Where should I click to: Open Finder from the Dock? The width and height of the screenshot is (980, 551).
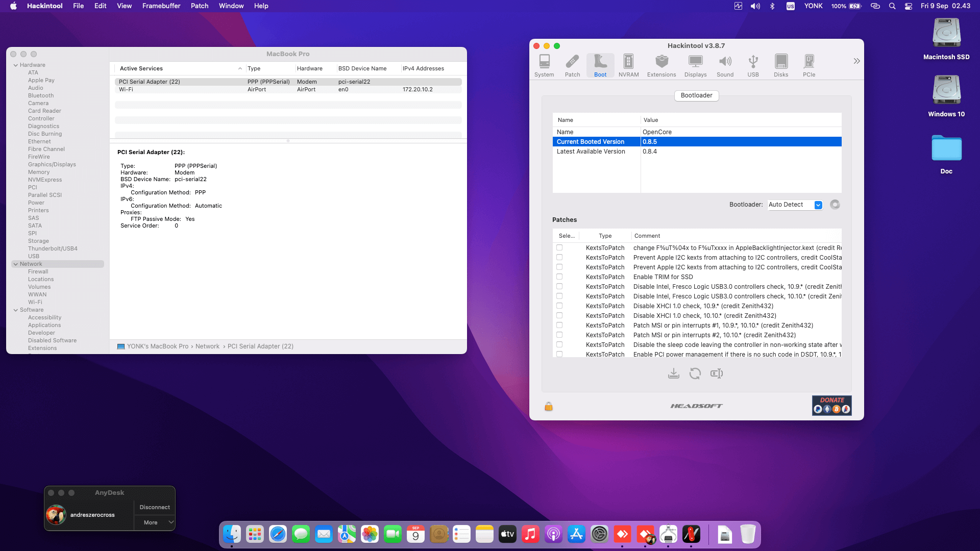pyautogui.click(x=232, y=534)
